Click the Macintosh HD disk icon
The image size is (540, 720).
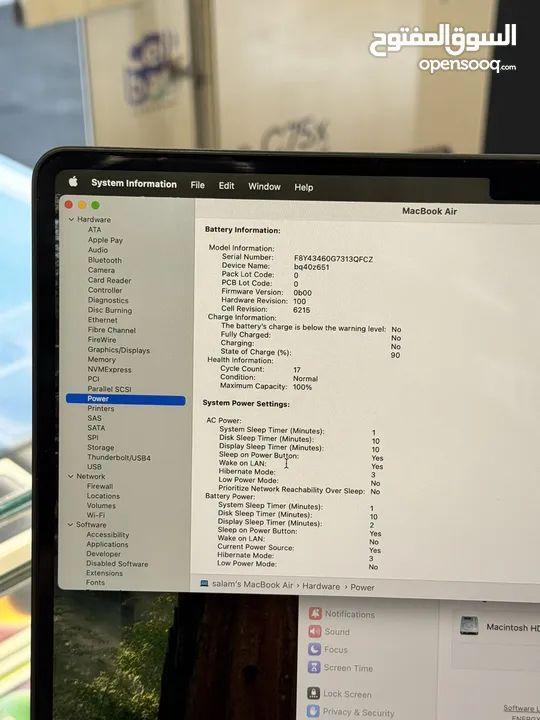(469, 626)
